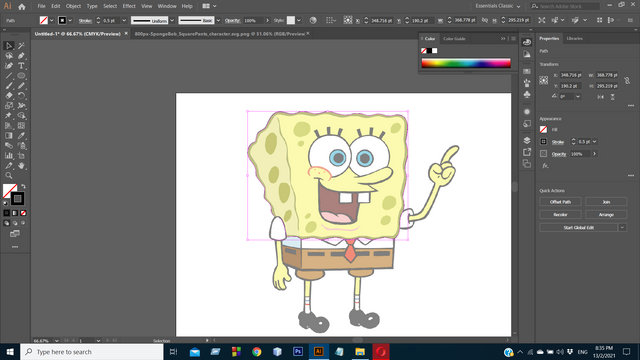
Task: Set paint mode to Gradient
Action: [15, 213]
